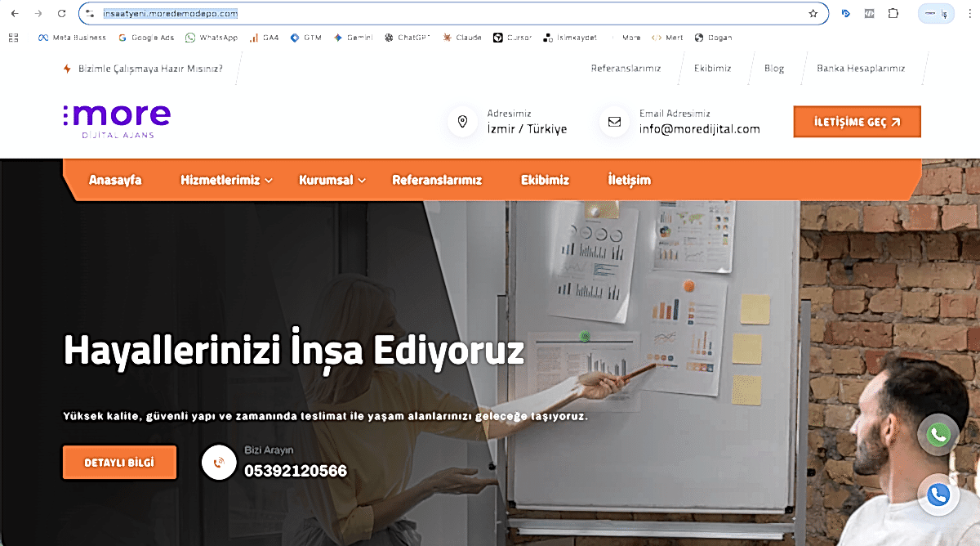The image size is (980, 546).
Task: Open the ChatGPT bookmark
Action: click(x=405, y=37)
